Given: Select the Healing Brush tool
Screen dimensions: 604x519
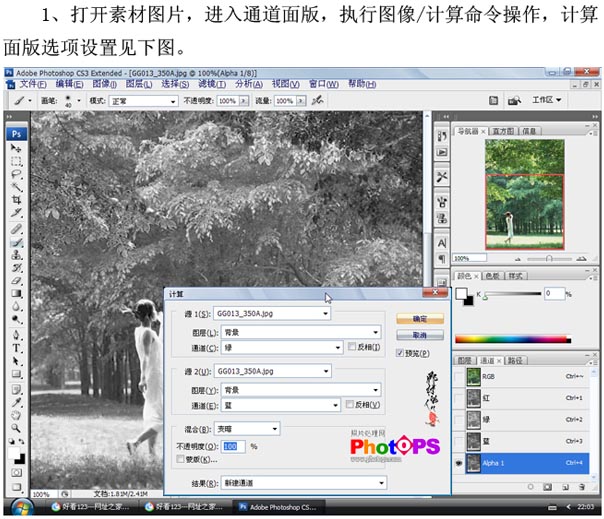Looking at the screenshot, I should pyautogui.click(x=16, y=230).
